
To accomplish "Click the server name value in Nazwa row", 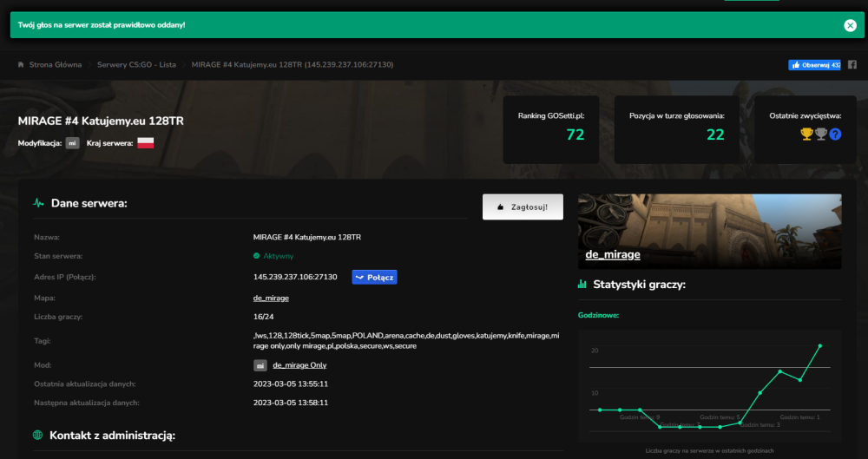I will pyautogui.click(x=307, y=237).
